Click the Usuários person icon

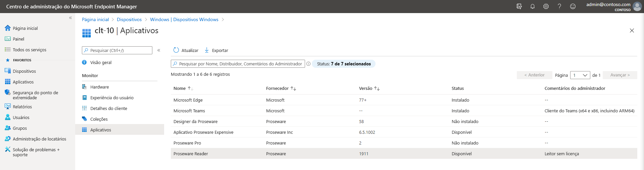pyautogui.click(x=8, y=117)
